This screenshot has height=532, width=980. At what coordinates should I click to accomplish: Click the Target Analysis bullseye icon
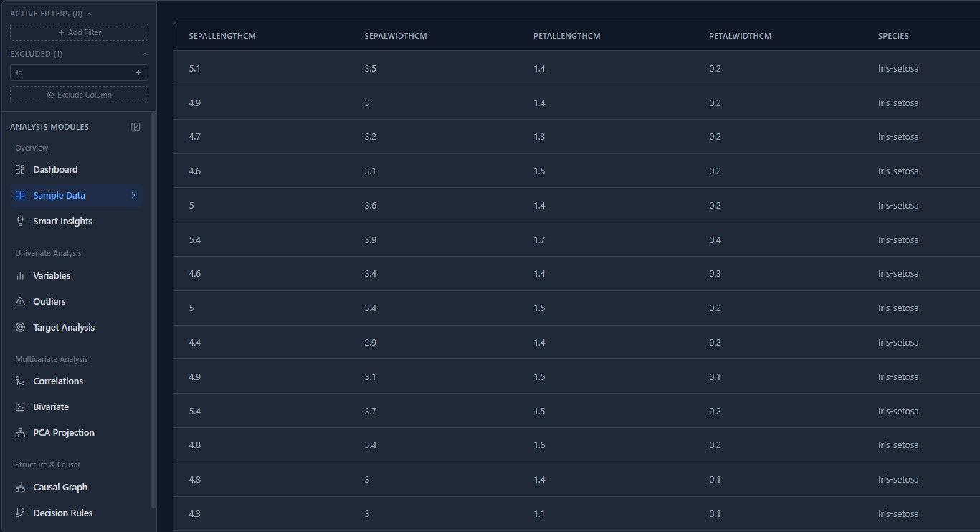[x=20, y=328]
